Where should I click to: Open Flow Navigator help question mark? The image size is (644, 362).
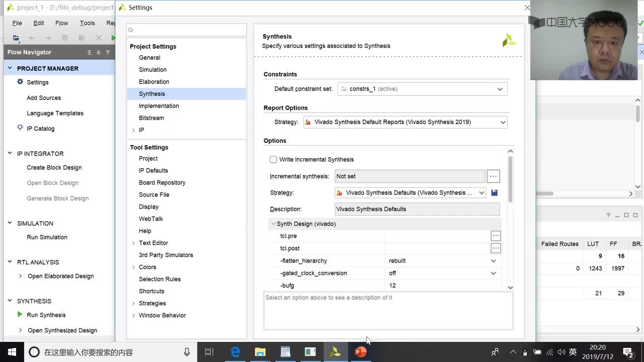pos(107,52)
